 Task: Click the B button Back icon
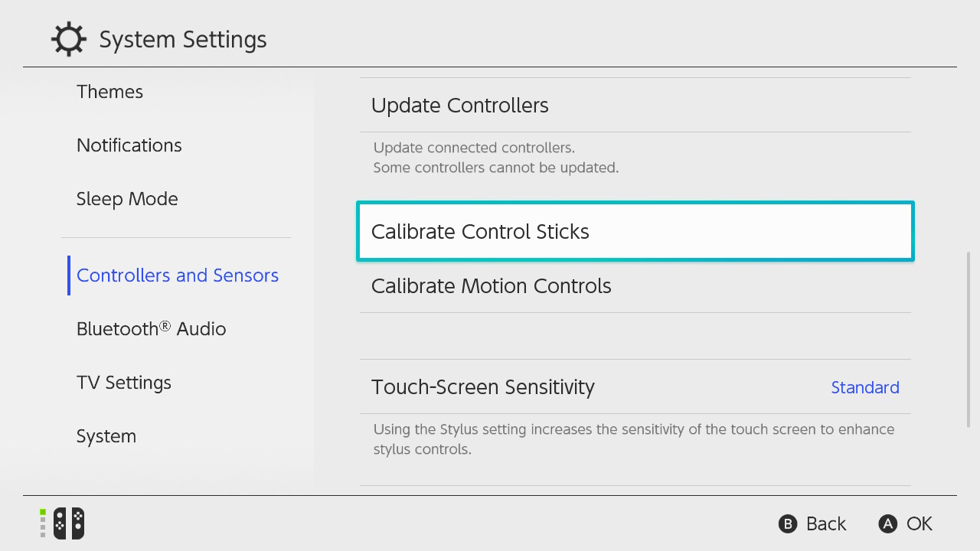[788, 523]
